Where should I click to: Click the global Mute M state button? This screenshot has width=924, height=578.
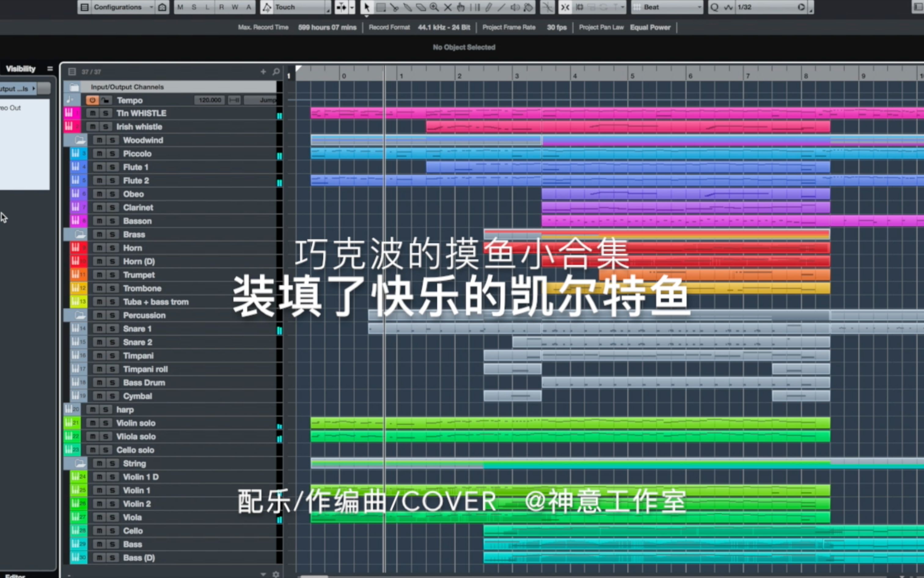pos(180,7)
